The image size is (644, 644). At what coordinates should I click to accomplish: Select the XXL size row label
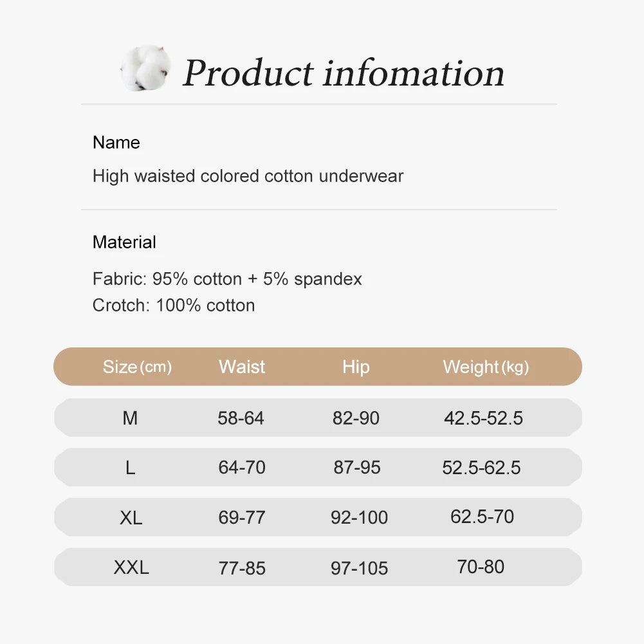tap(131, 567)
